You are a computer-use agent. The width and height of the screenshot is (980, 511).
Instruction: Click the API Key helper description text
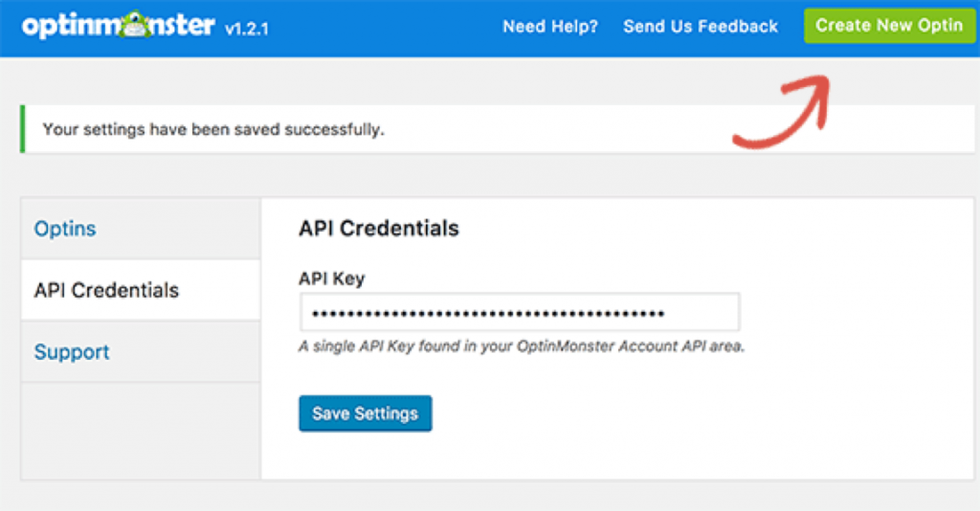coord(522,346)
